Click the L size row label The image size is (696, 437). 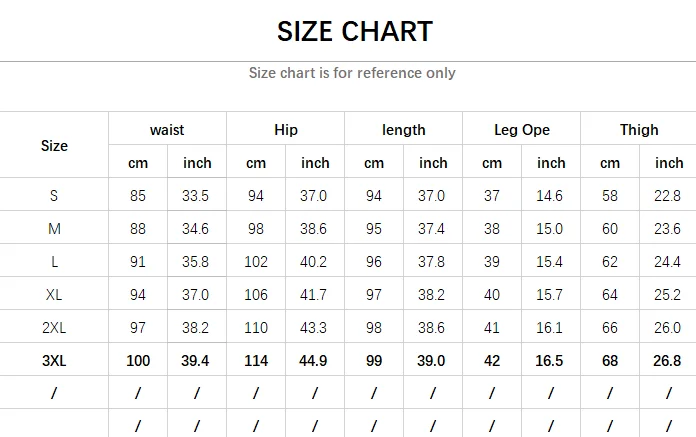[x=54, y=262]
